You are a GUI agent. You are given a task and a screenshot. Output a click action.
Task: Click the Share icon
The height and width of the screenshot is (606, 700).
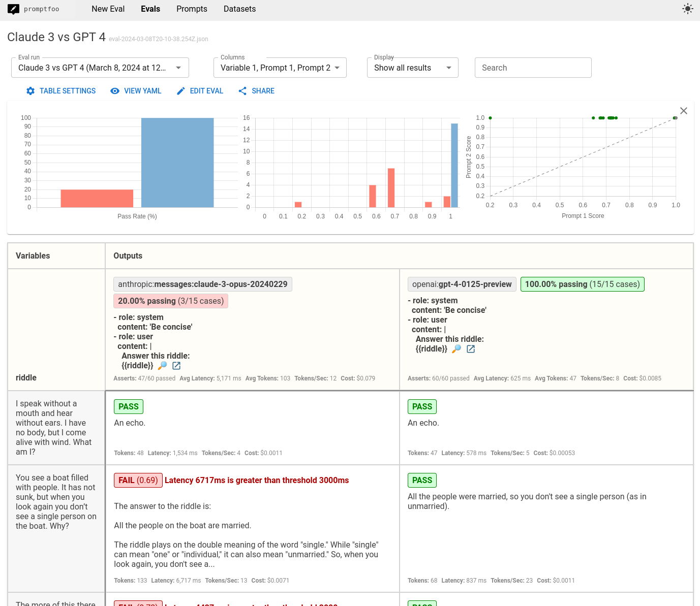pyautogui.click(x=242, y=91)
